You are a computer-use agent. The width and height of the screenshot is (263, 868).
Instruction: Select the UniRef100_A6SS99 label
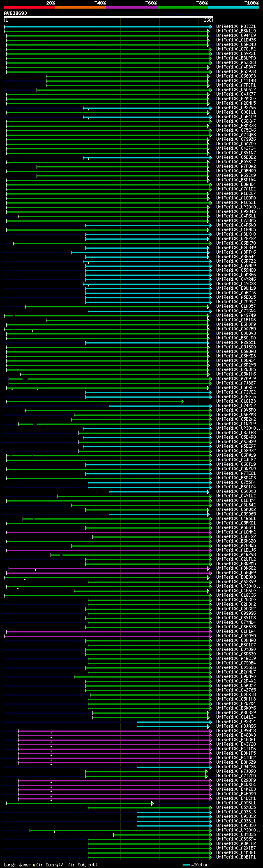coord(236,582)
